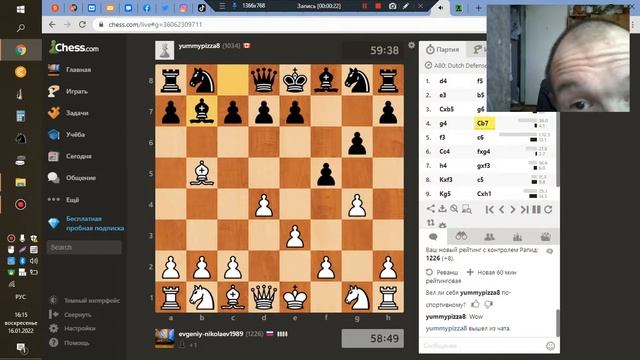
Task: Switch to the players tab
Action: point(489,237)
